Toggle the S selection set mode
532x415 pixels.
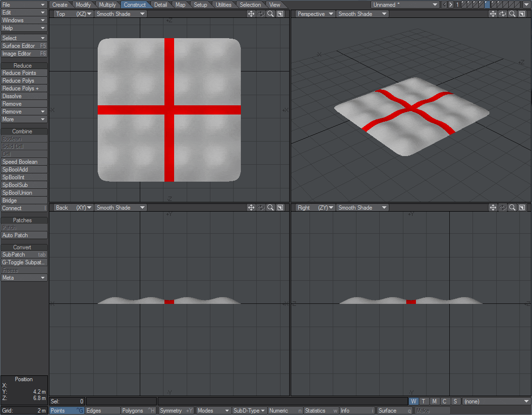(x=455, y=401)
